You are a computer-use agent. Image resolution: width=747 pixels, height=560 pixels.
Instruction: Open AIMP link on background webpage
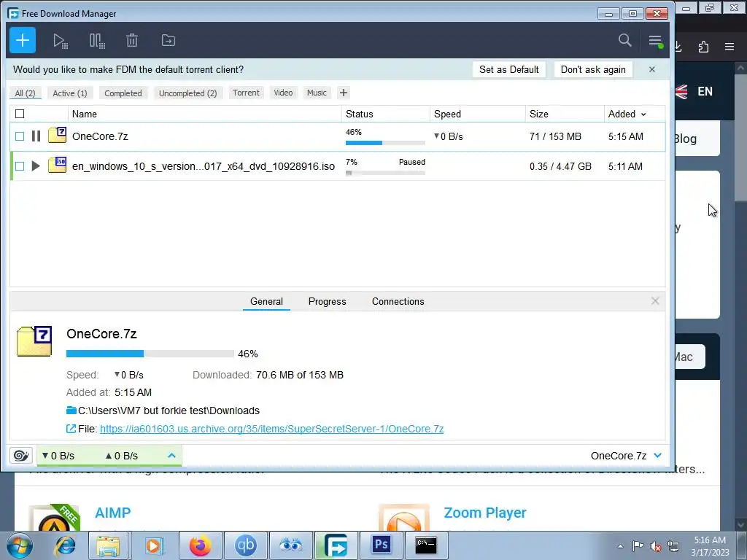click(113, 513)
